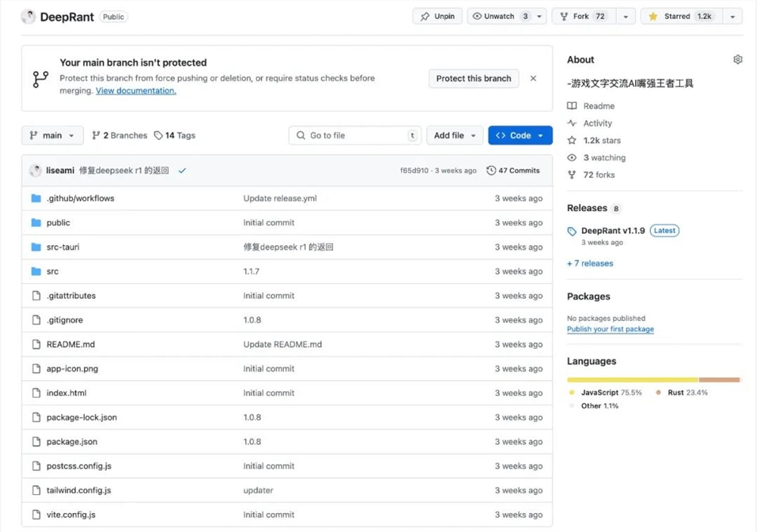757x532 pixels.
Task: Expand the Add file dropdown
Action: 454,135
